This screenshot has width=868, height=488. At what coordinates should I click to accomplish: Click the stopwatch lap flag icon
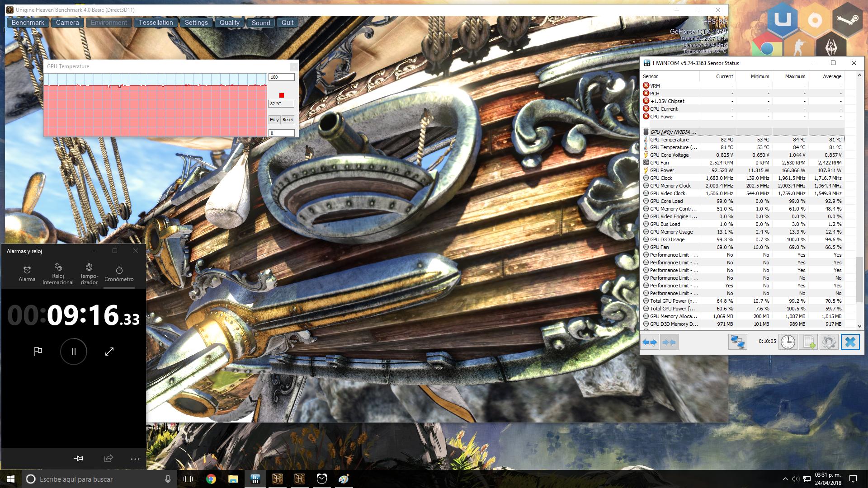point(38,351)
